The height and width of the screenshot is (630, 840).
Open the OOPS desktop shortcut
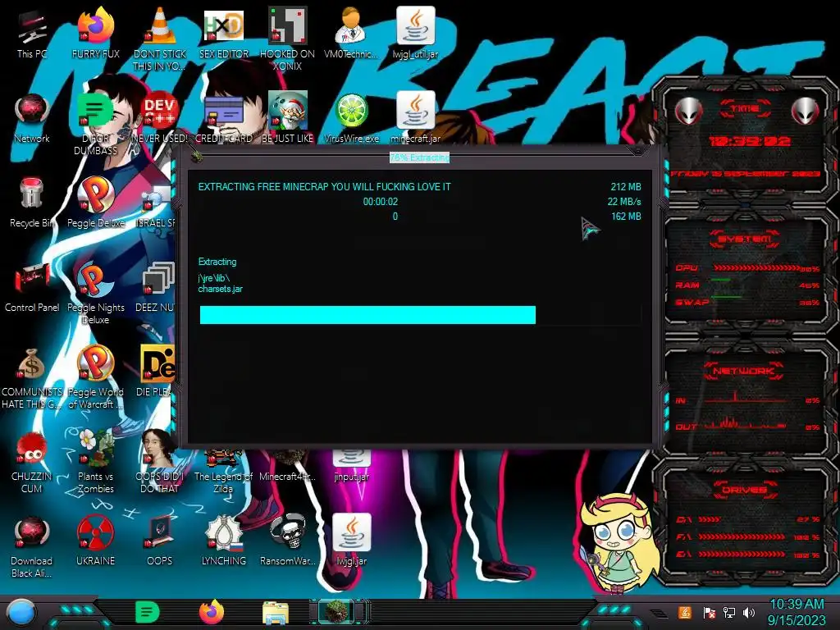[x=159, y=541]
